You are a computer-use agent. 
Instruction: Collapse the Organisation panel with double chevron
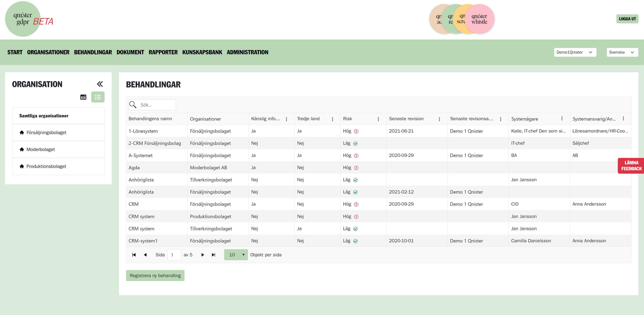coord(100,84)
